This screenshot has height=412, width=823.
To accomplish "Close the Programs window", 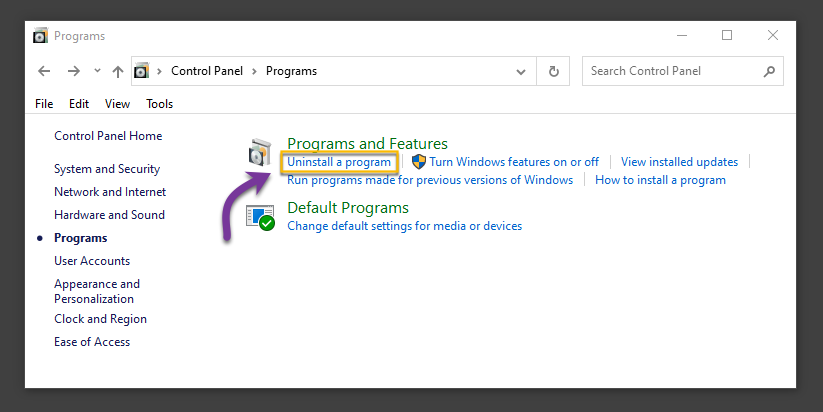I will coord(773,35).
